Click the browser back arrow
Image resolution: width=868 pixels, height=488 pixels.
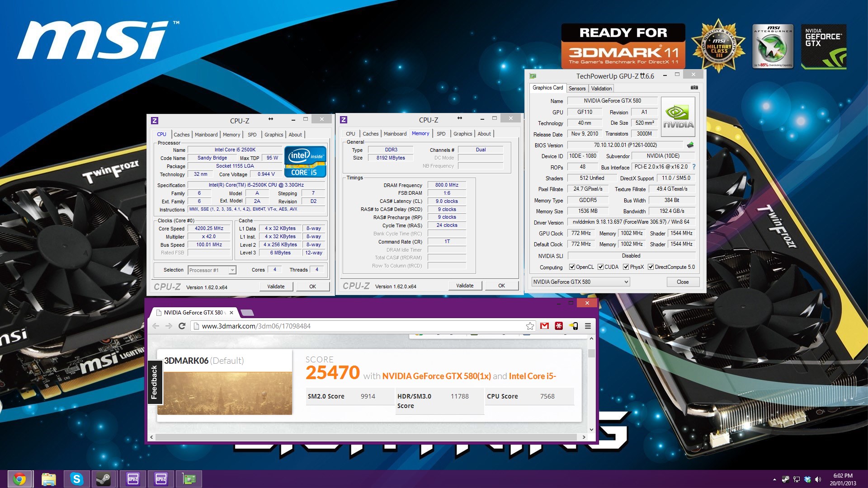(156, 326)
